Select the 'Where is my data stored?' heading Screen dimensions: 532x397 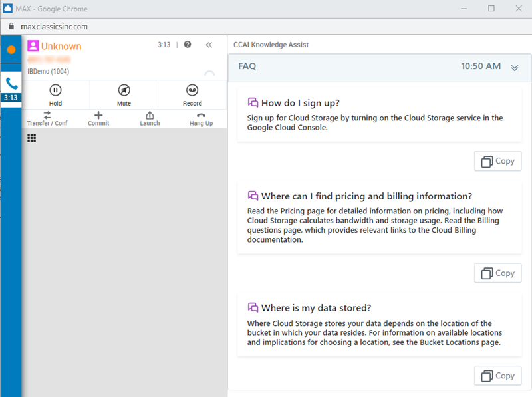pyautogui.click(x=317, y=308)
